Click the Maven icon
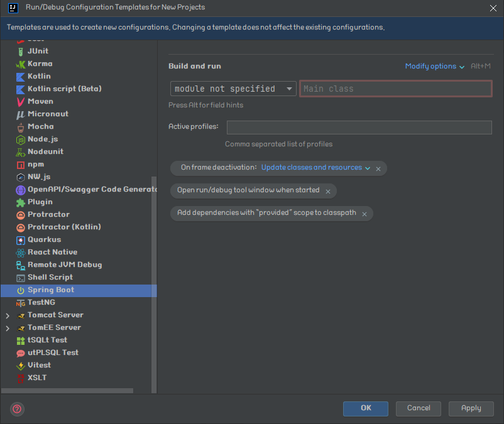Image resolution: width=504 pixels, height=424 pixels. pyautogui.click(x=21, y=102)
